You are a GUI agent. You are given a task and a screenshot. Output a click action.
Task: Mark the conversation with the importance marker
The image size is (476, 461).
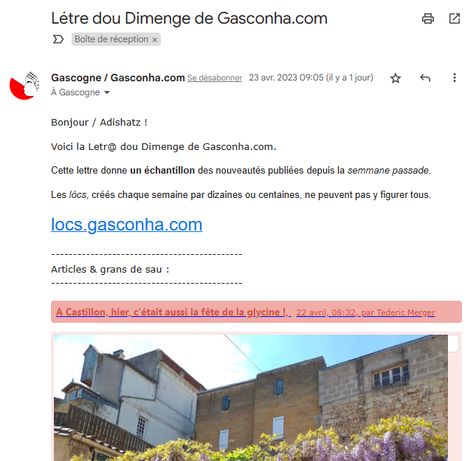pos(58,39)
